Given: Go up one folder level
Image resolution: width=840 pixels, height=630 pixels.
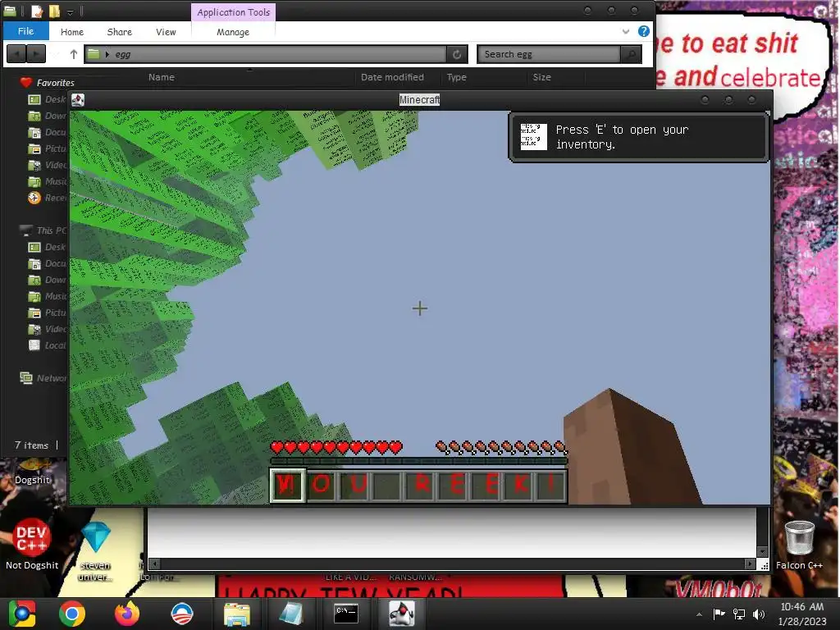Looking at the screenshot, I should 73,53.
